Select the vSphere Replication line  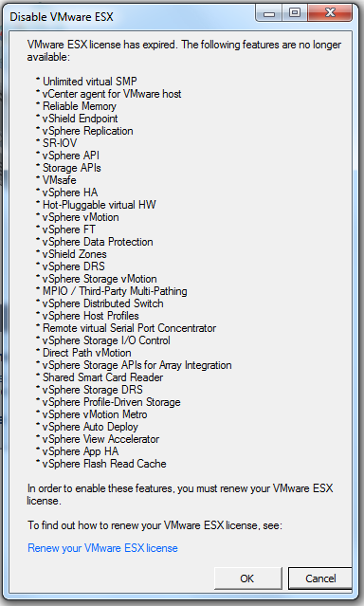pos(88,131)
